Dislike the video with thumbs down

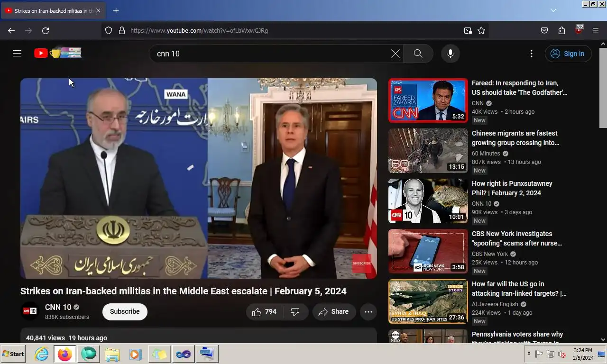pos(295,311)
